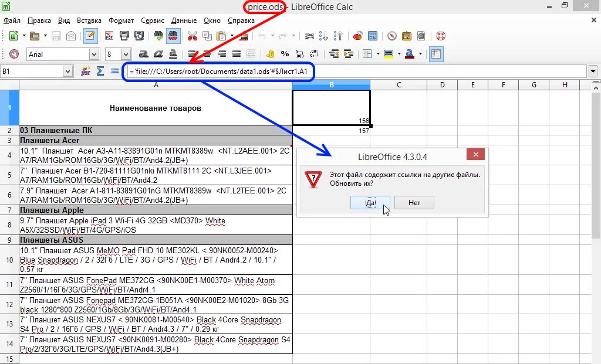601x364 pixels.
Task: Click dark red Font Color swatch
Action: coord(410,54)
